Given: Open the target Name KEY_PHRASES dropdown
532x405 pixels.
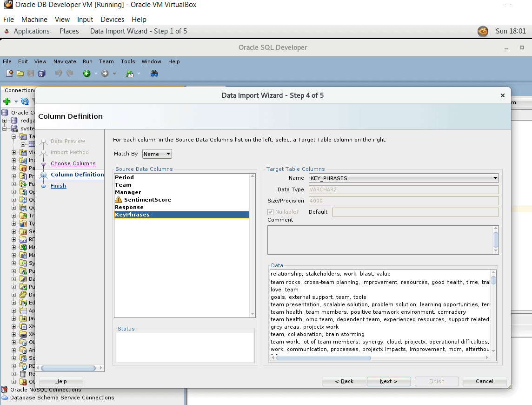Looking at the screenshot, I should (x=404, y=178).
